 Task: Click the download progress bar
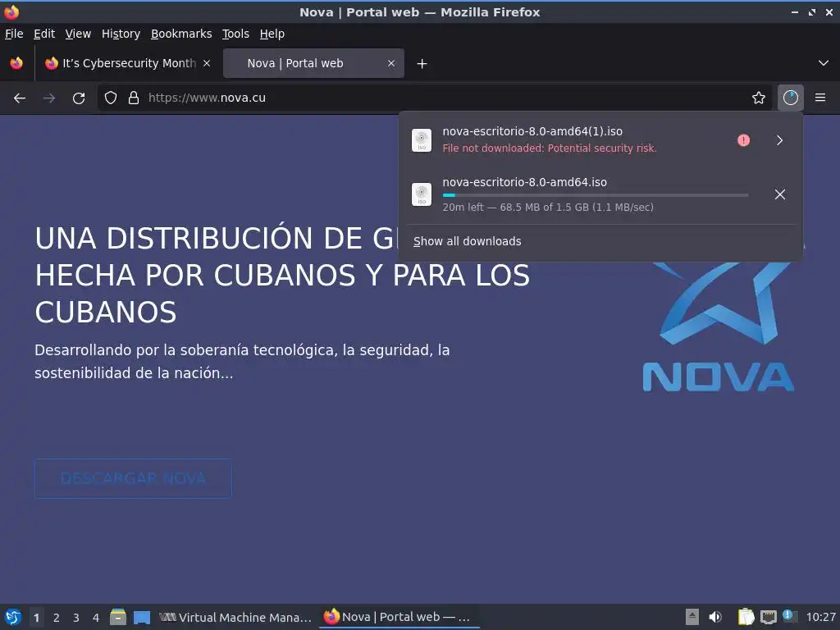pyautogui.click(x=596, y=195)
